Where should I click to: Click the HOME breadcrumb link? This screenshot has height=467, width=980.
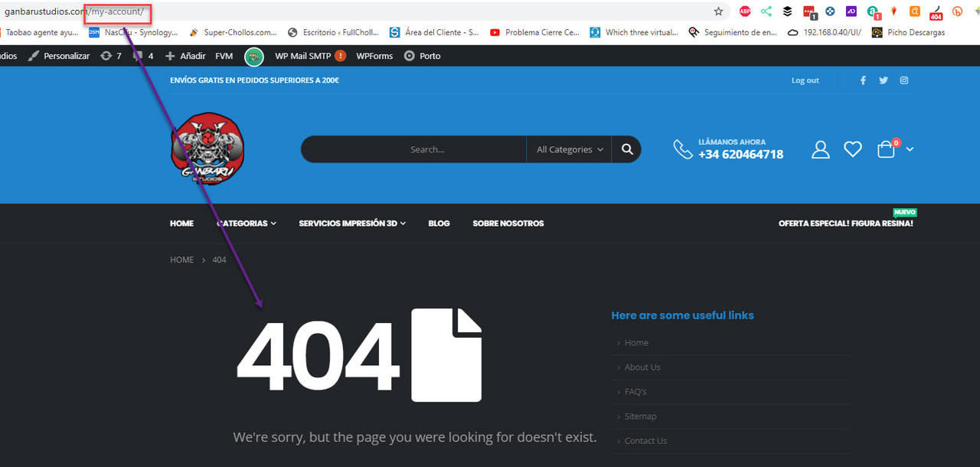(x=181, y=260)
